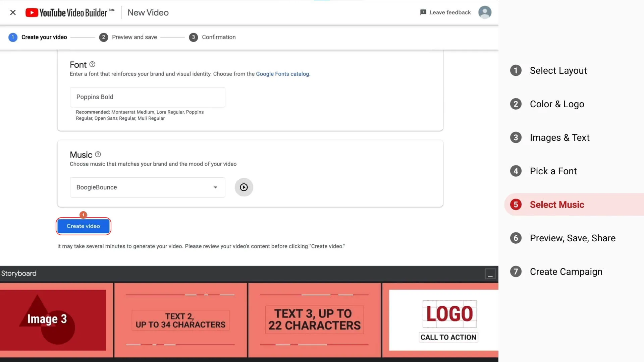Click the close X icon in top left
The image size is (644, 362).
point(13,12)
